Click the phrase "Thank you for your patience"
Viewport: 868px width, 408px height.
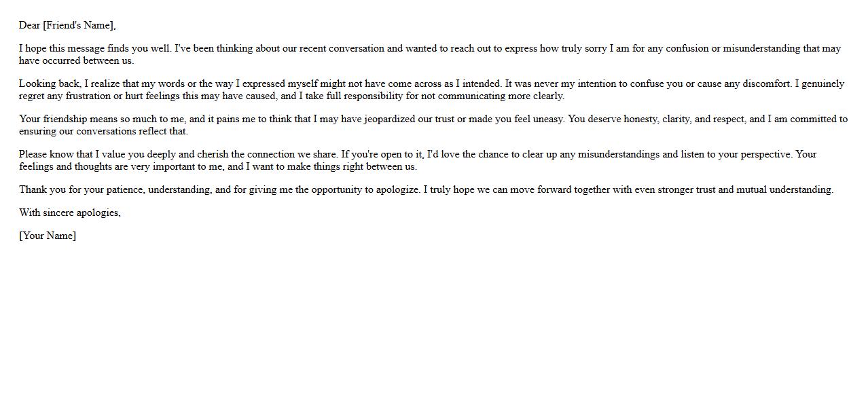click(82, 190)
